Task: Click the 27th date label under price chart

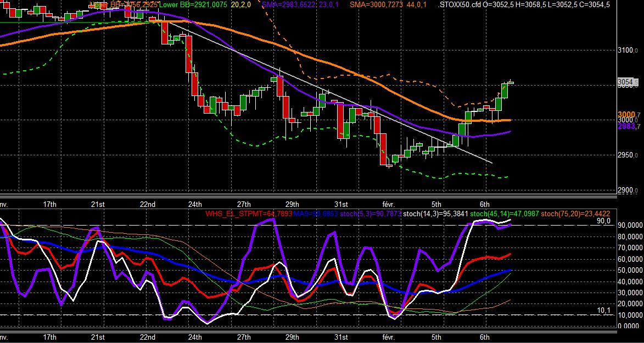Action: 244,204
